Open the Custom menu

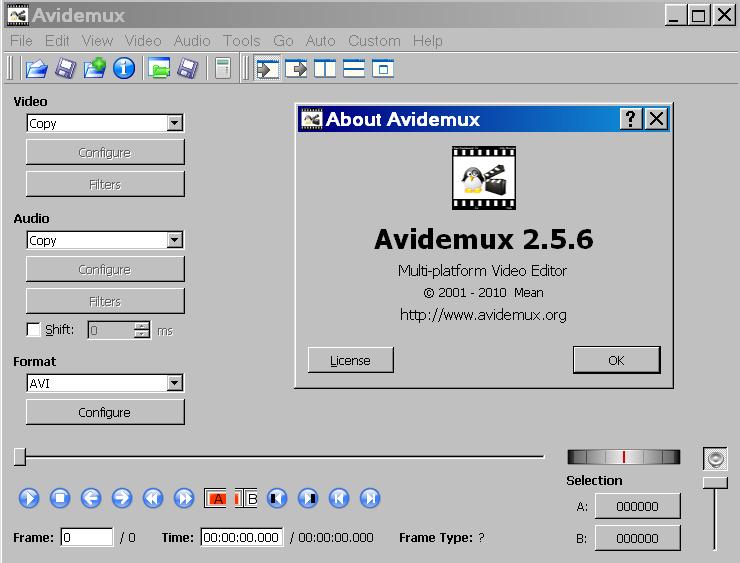(374, 41)
